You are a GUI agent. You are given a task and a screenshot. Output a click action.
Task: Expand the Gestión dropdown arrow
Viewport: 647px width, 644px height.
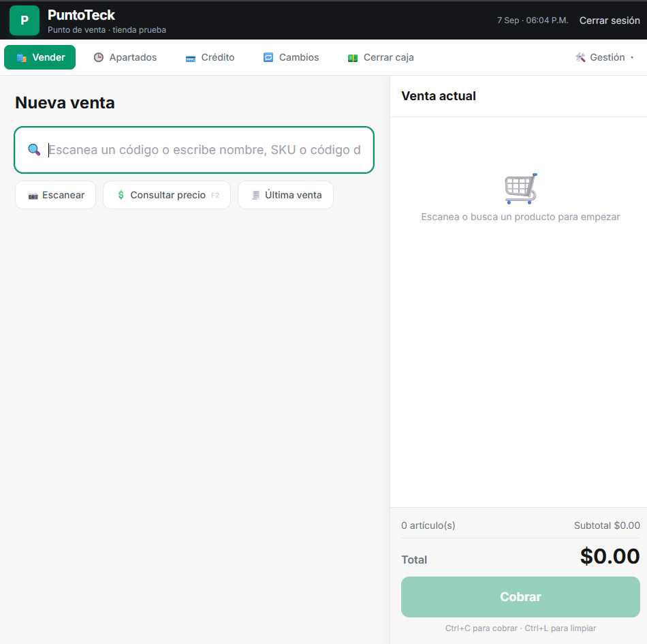tap(632, 58)
